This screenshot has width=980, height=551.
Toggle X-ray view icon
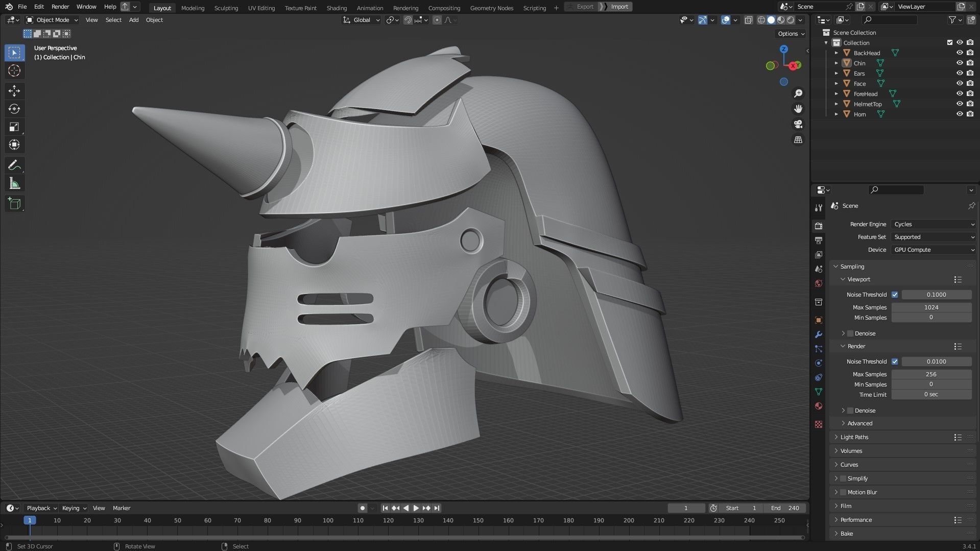(748, 20)
